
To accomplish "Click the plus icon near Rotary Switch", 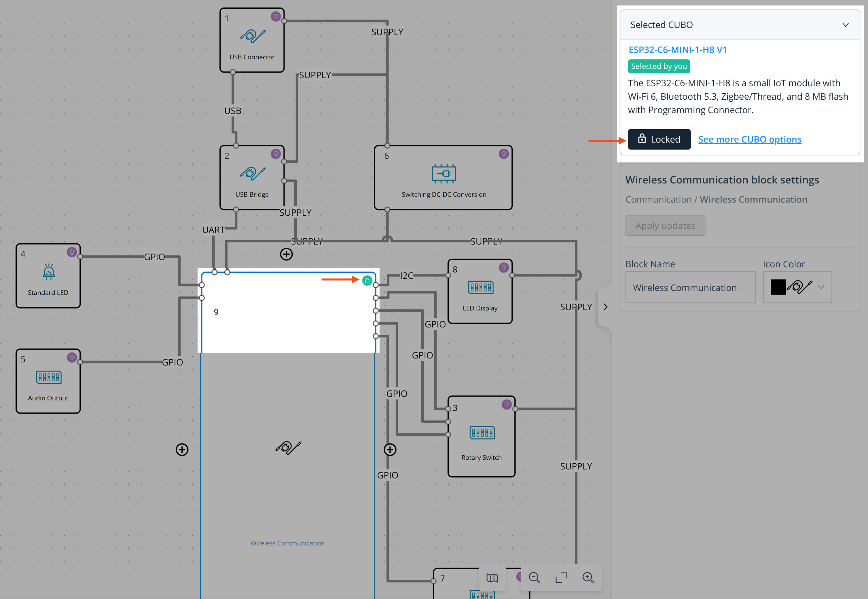I will 390,449.
